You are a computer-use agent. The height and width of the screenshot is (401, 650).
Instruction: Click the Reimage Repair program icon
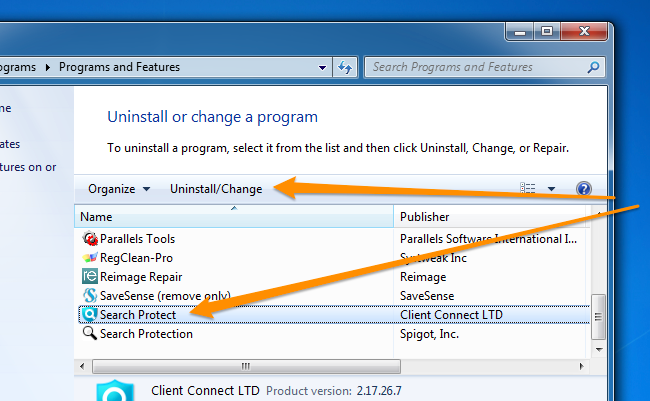tap(90, 277)
